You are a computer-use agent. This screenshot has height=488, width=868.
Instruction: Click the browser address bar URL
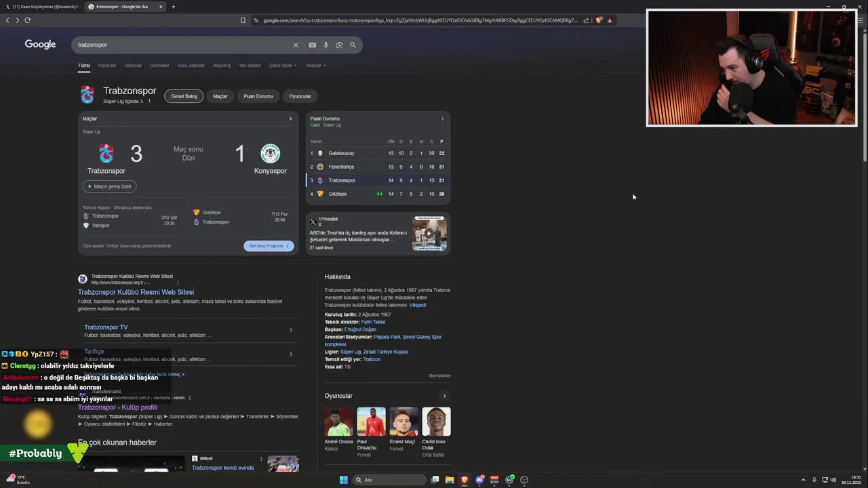point(420,20)
